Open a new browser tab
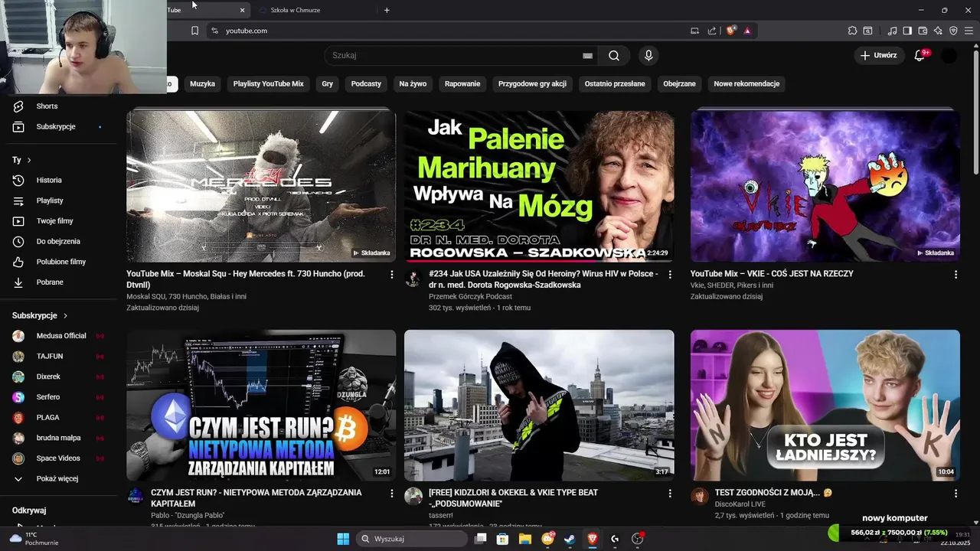The image size is (980, 551). 387,10
